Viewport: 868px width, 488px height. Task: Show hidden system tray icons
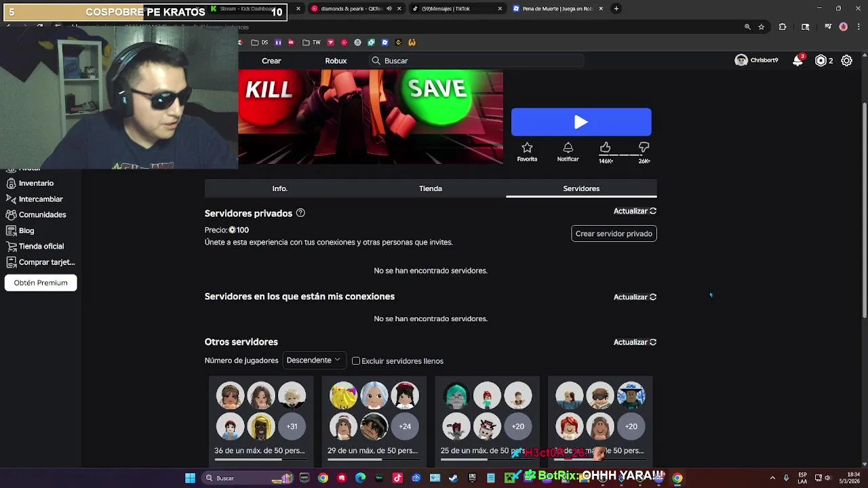[x=772, y=478]
